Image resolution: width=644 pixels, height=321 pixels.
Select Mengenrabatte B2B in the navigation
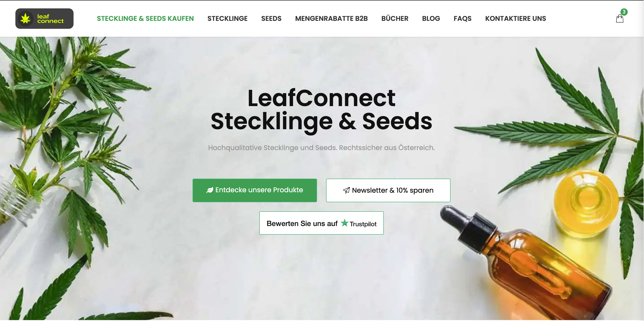click(331, 19)
